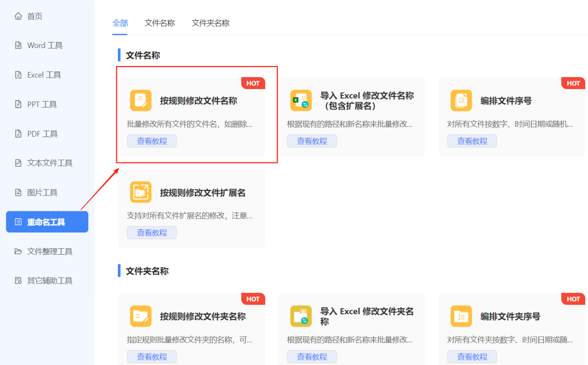
Task: Switch to the 文件夹名称 tab
Action: click(x=210, y=23)
